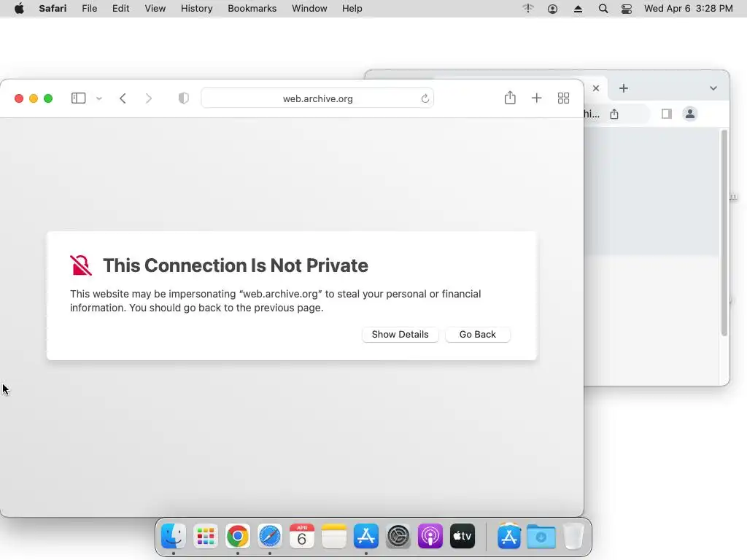Click the Show Details button

(x=400, y=334)
